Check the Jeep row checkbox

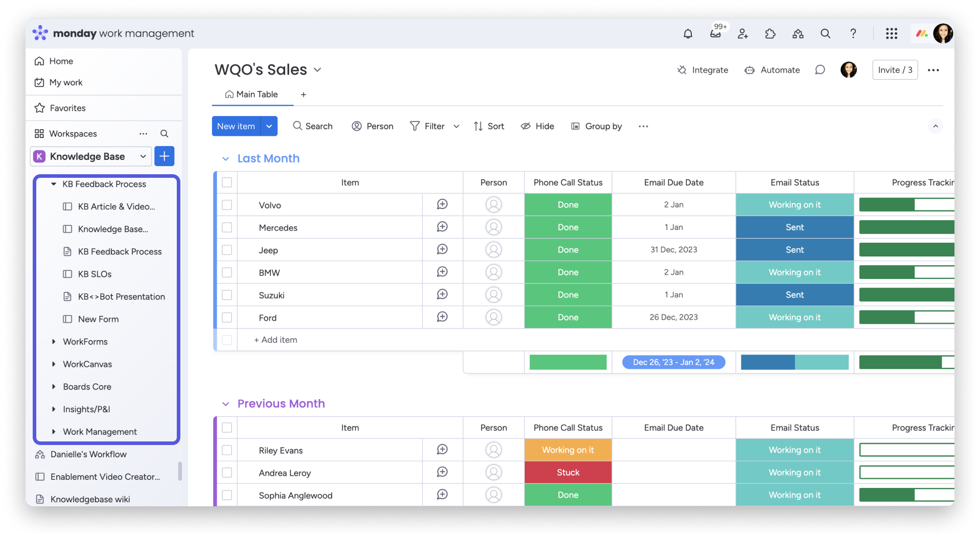[x=227, y=250]
